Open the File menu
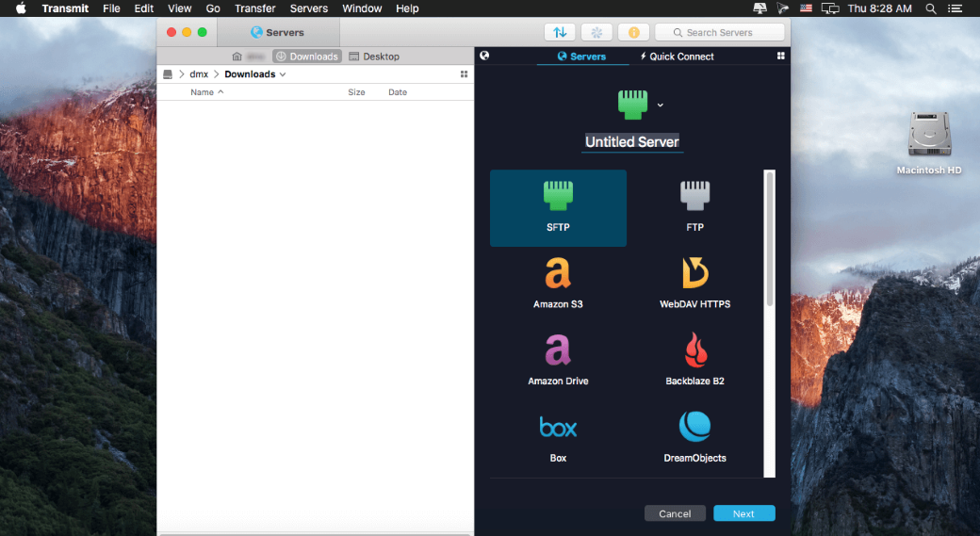 pyautogui.click(x=111, y=8)
